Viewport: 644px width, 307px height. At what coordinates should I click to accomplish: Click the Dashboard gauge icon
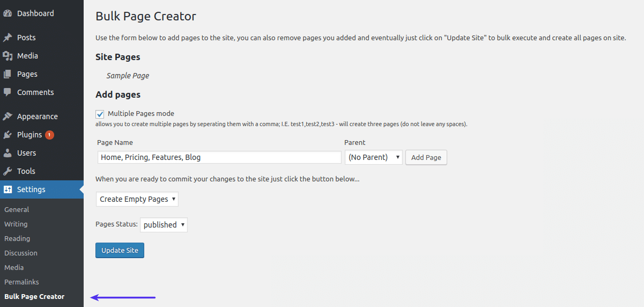pyautogui.click(x=8, y=13)
